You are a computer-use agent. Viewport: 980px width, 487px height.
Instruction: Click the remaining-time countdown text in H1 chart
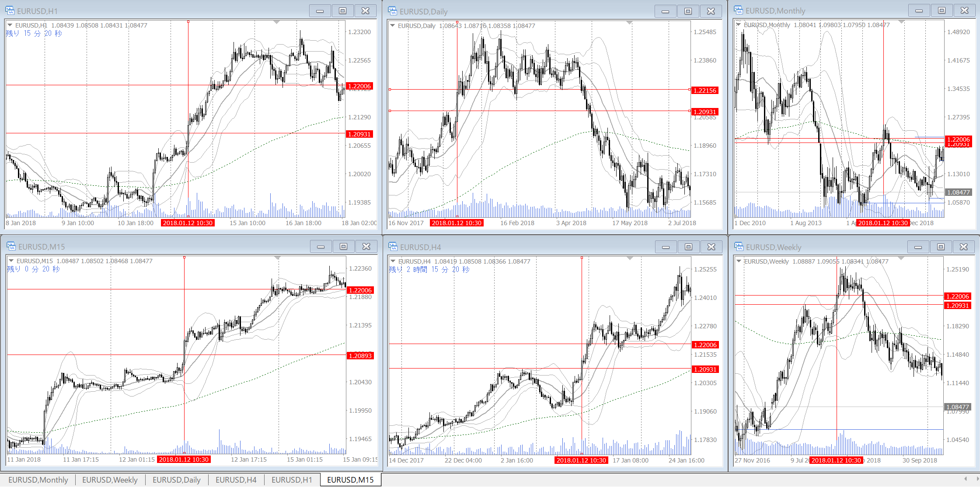tap(34, 33)
